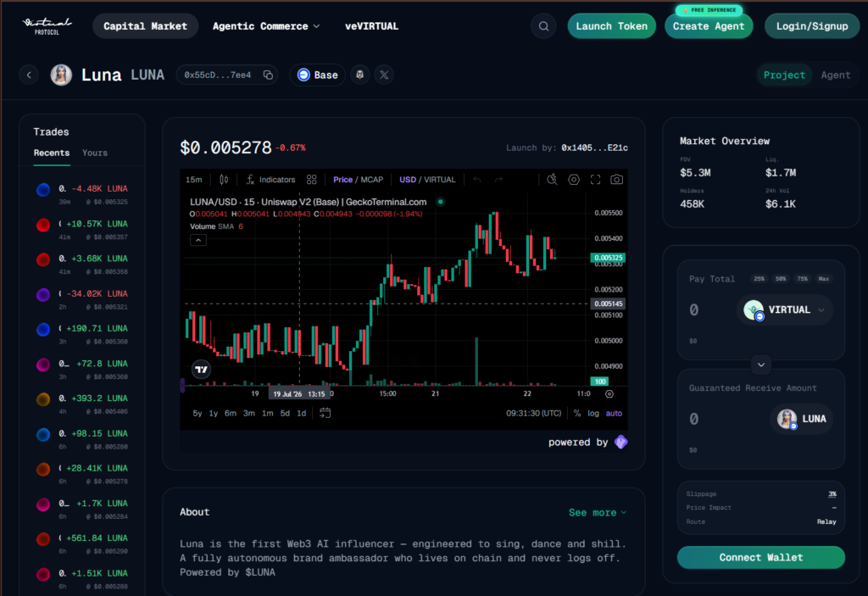Switch chart denomination to VIRTUAL

click(440, 180)
